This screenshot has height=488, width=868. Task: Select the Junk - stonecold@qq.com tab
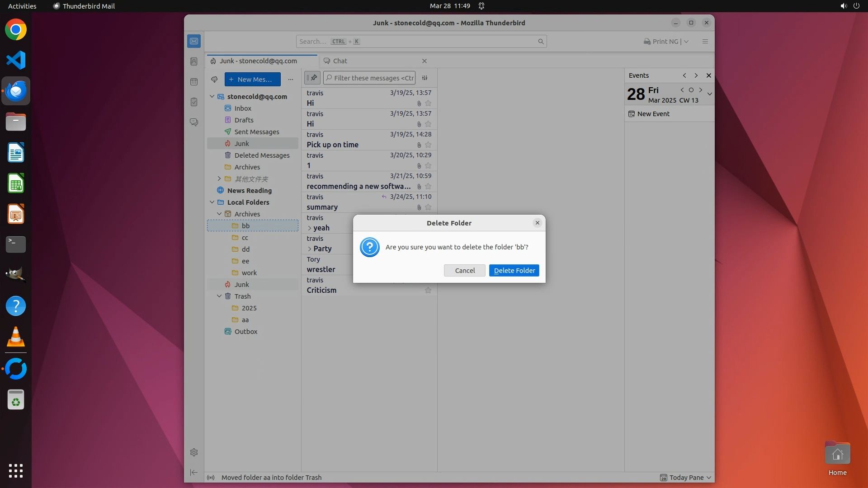click(258, 61)
